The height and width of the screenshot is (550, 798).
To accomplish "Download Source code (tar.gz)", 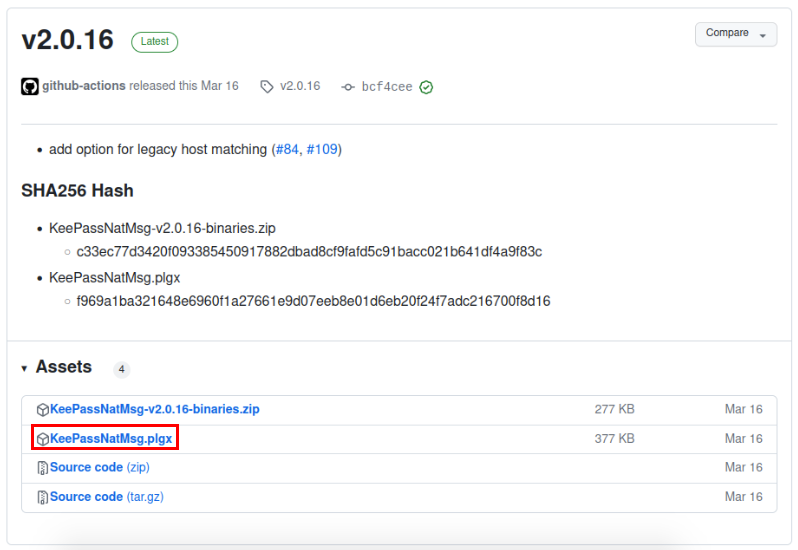I will pos(107,497).
